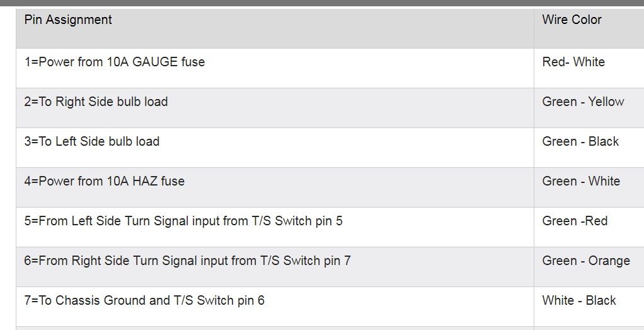The height and width of the screenshot is (330, 644).
Task: Click the Wire Color column header
Action: pos(572,20)
